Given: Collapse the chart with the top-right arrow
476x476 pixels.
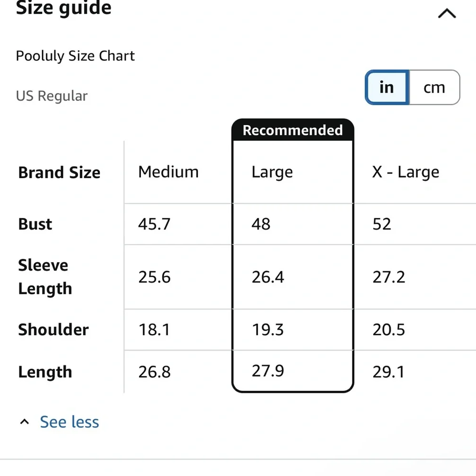Looking at the screenshot, I should (446, 13).
